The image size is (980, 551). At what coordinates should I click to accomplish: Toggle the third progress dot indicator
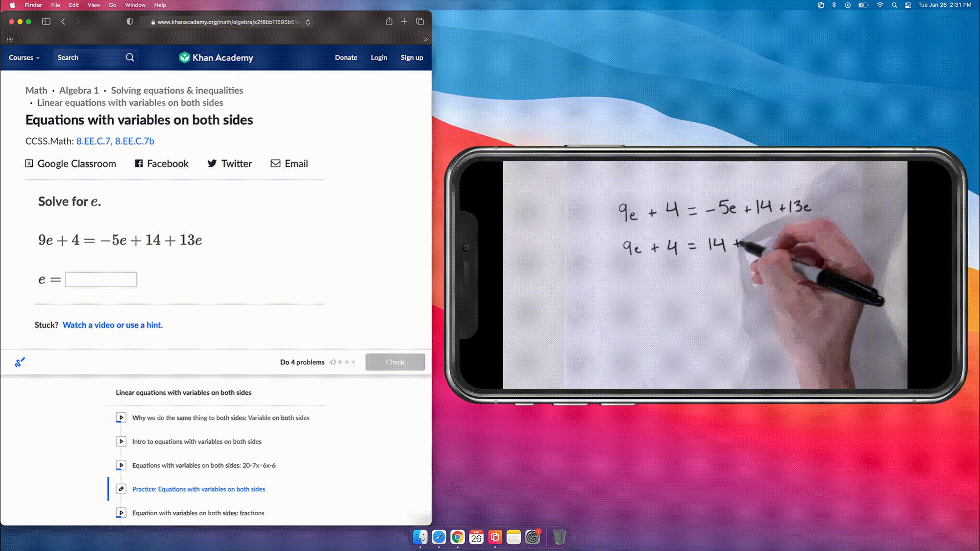pos(346,362)
